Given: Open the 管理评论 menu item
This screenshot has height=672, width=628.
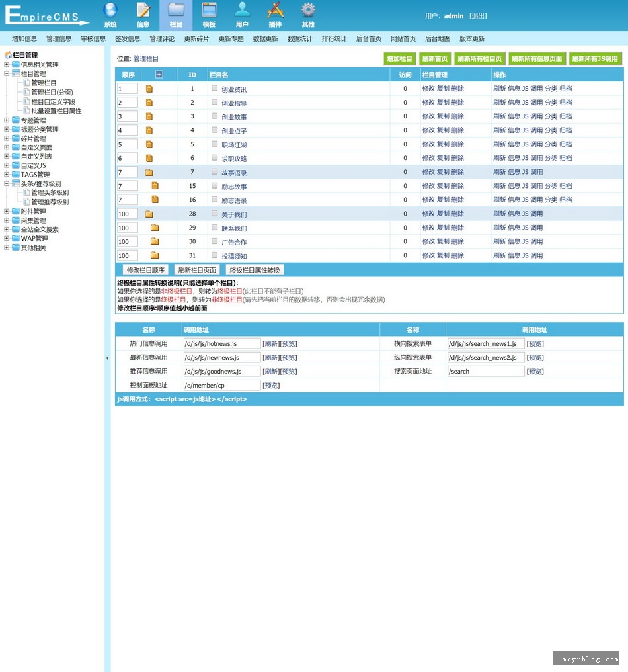Looking at the screenshot, I should point(162,38).
